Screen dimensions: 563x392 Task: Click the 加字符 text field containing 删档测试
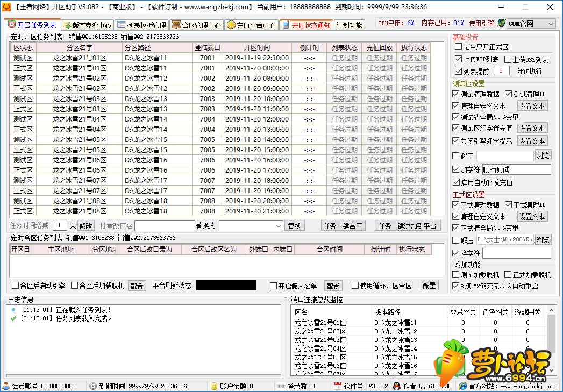[x=516, y=169]
